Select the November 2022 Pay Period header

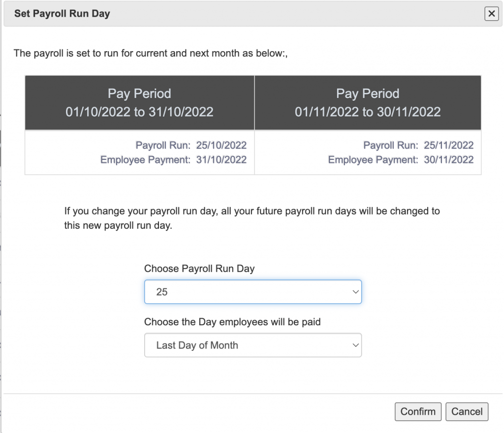[x=368, y=103]
